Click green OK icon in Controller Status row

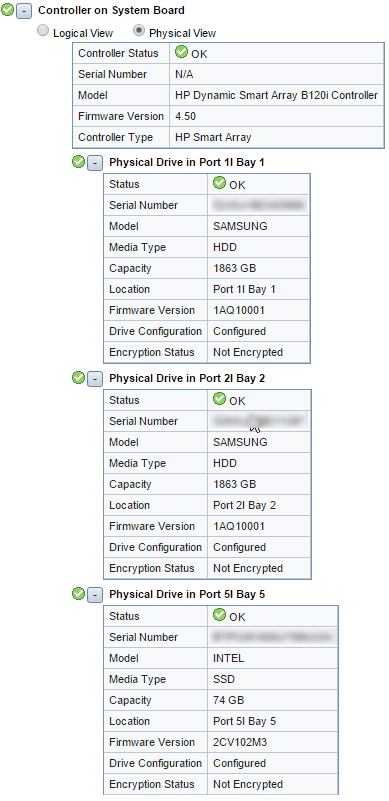181,52
